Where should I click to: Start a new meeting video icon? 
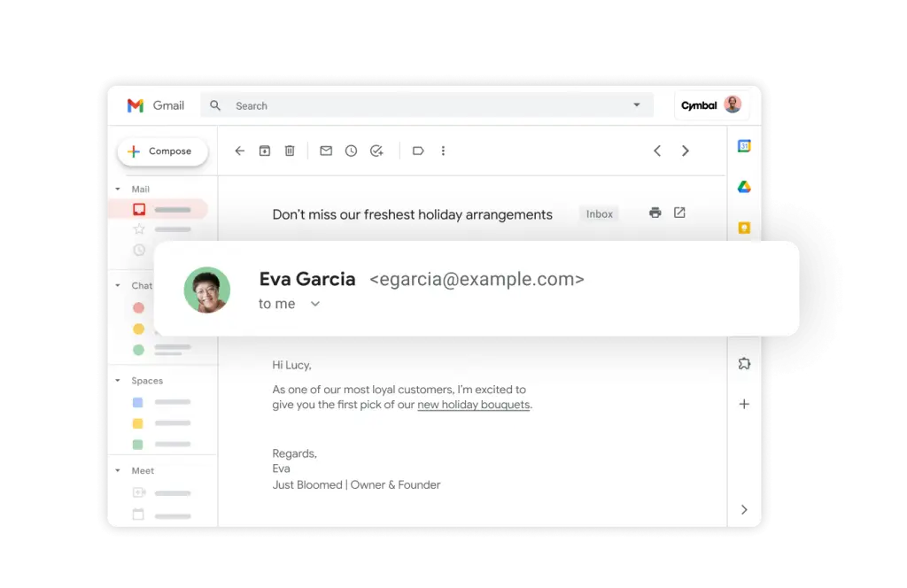[x=139, y=492]
